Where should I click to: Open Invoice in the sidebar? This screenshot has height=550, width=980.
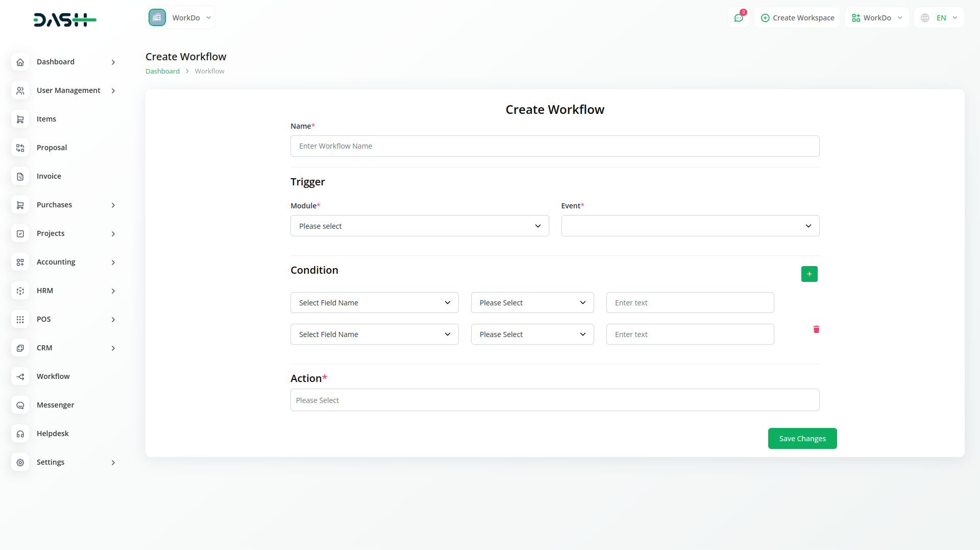[x=49, y=176]
